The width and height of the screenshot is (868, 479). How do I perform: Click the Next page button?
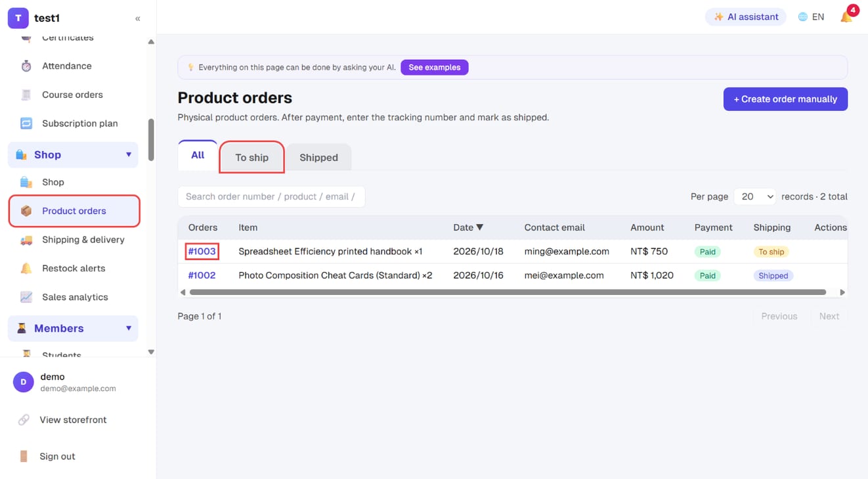coord(829,316)
